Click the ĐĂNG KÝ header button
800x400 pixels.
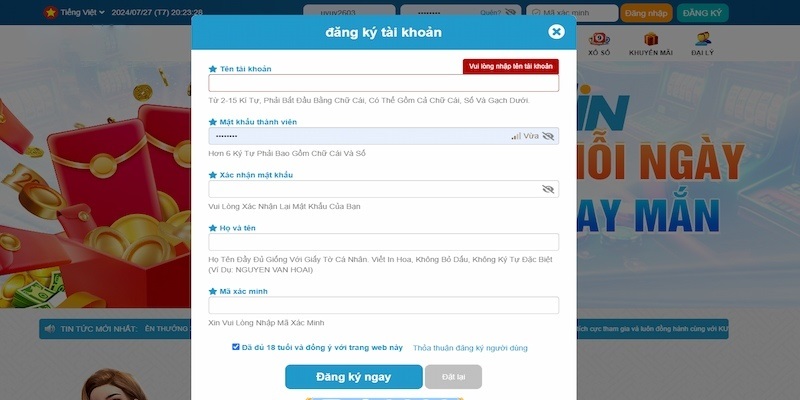point(703,13)
